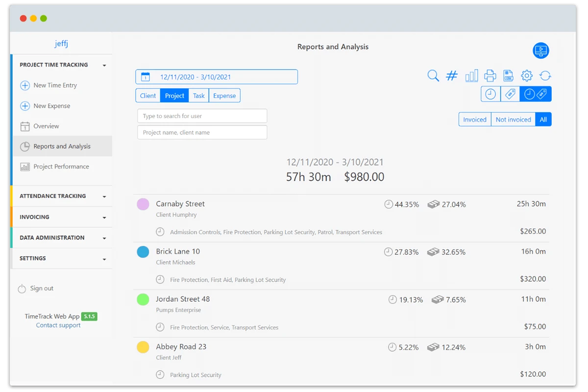
Task: Click the color dot for Carnaby Street project
Action: (x=144, y=203)
